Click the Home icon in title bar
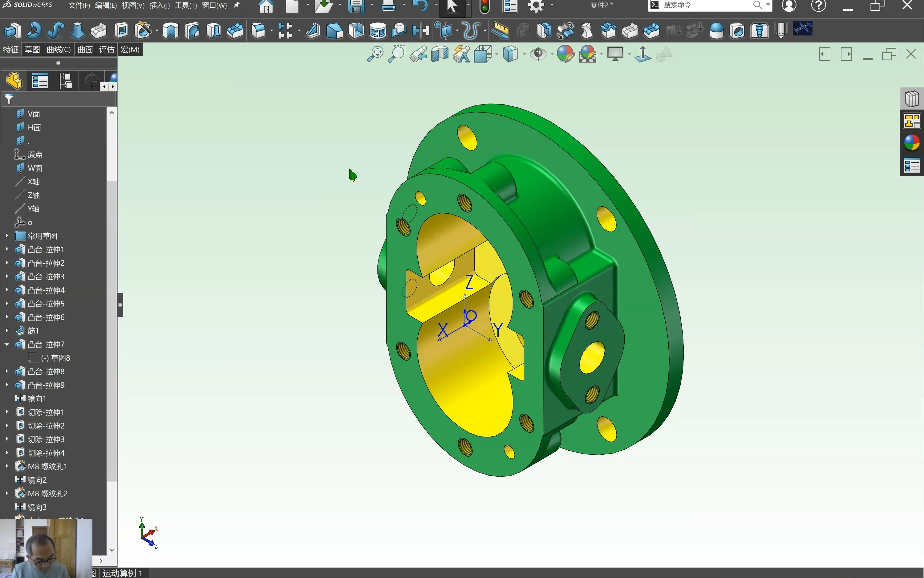This screenshot has width=924, height=578. (266, 6)
